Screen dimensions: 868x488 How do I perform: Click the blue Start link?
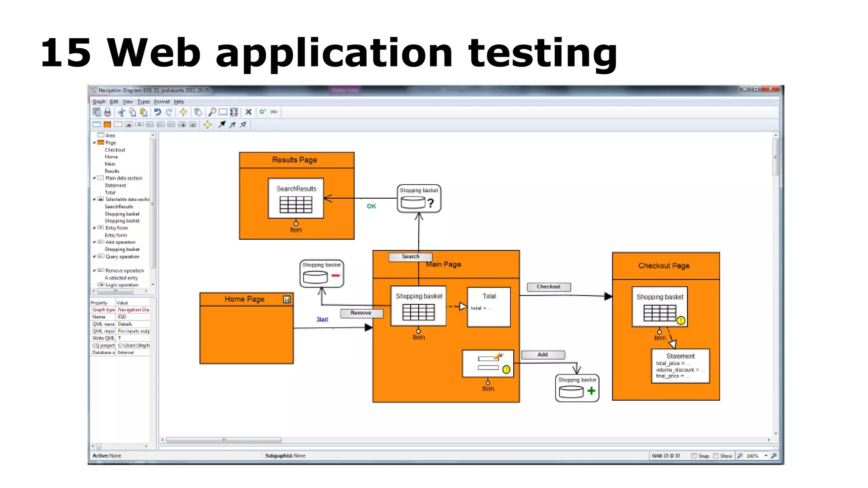click(x=322, y=319)
